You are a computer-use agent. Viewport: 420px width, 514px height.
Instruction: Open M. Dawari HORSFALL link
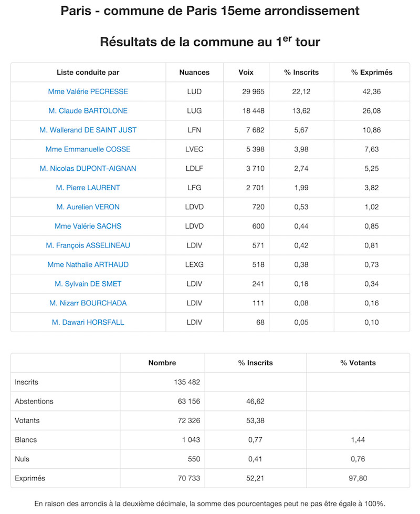(88, 322)
